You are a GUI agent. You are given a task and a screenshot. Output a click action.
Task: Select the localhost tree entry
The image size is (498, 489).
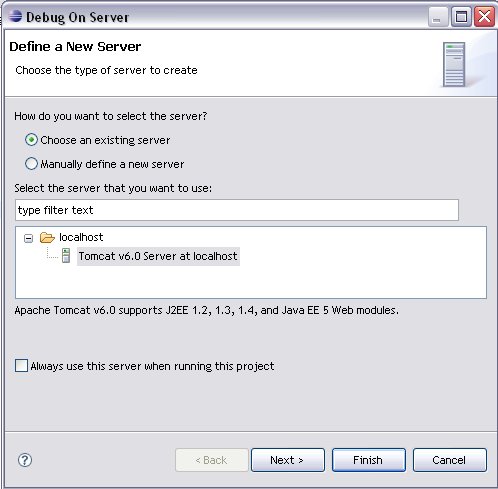click(81, 237)
